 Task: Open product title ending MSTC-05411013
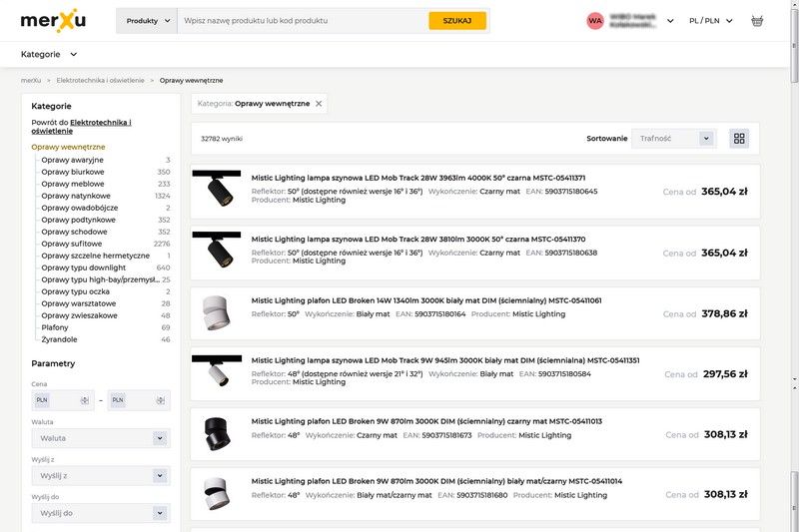coord(426,421)
